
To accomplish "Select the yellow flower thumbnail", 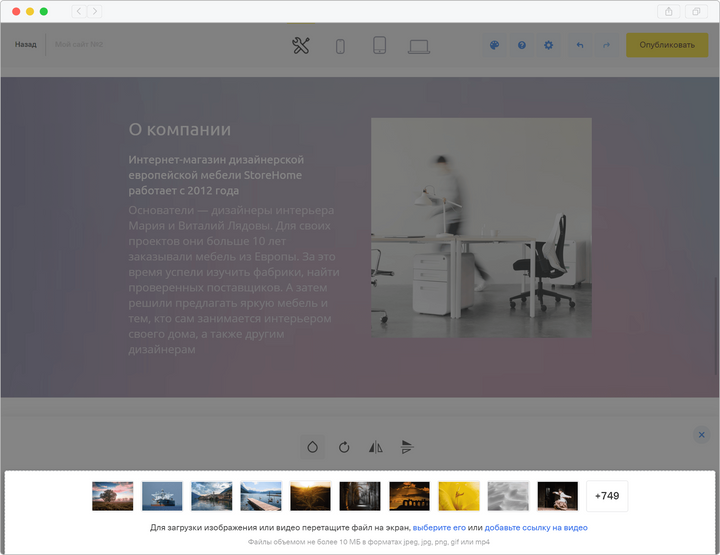I will (459, 496).
